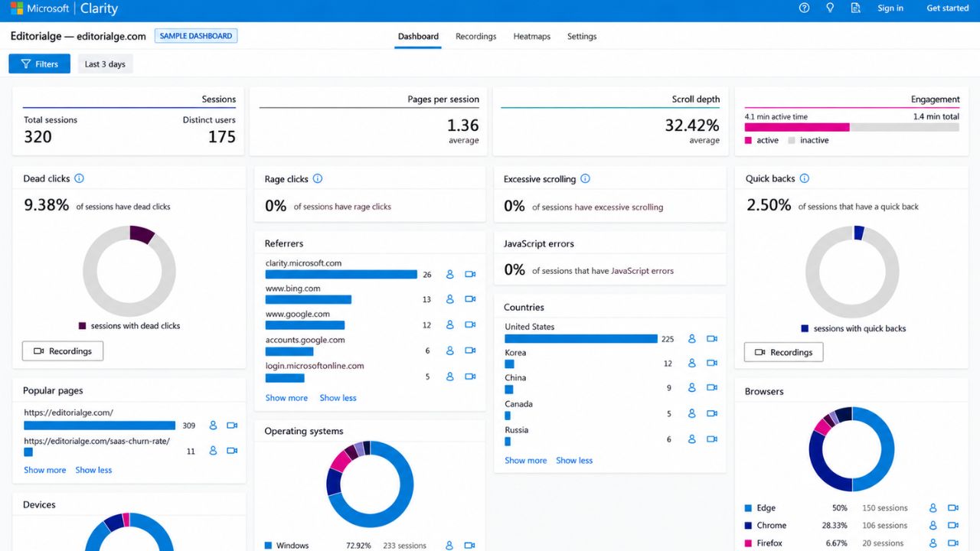Open Rage clicks info icon
The height and width of the screenshot is (551, 980).
click(x=318, y=178)
